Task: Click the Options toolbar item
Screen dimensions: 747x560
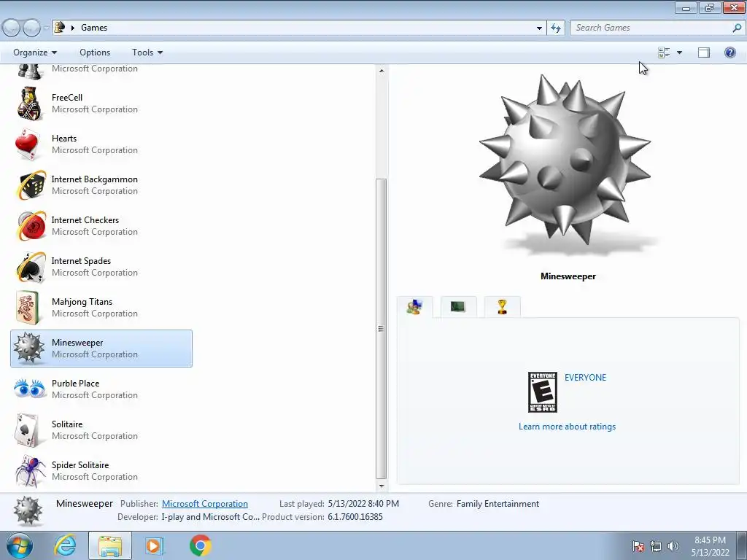Action: click(x=95, y=52)
